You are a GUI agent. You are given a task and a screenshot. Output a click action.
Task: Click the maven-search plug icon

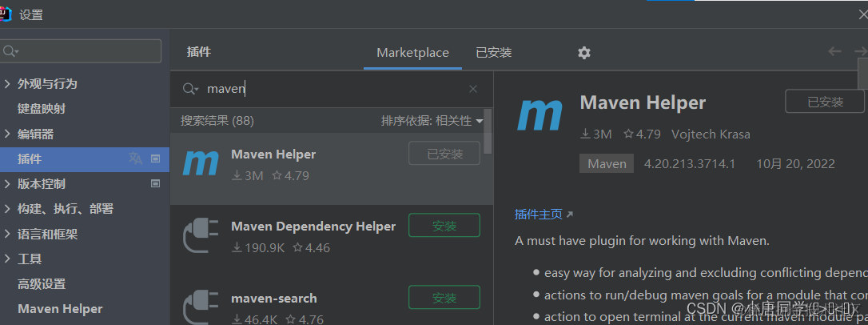(x=201, y=307)
